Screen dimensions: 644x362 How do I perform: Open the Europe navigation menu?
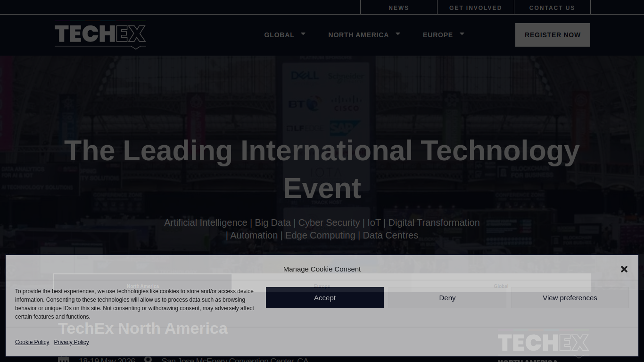click(x=438, y=35)
